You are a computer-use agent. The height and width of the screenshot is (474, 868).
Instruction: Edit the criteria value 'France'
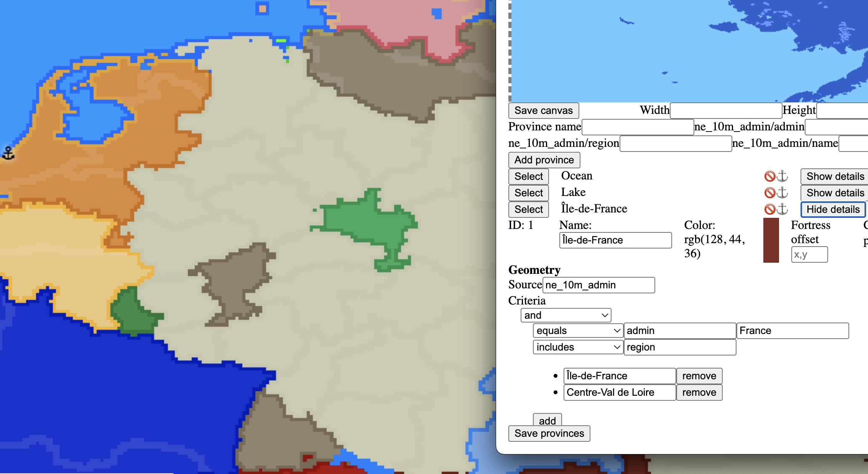(x=792, y=331)
